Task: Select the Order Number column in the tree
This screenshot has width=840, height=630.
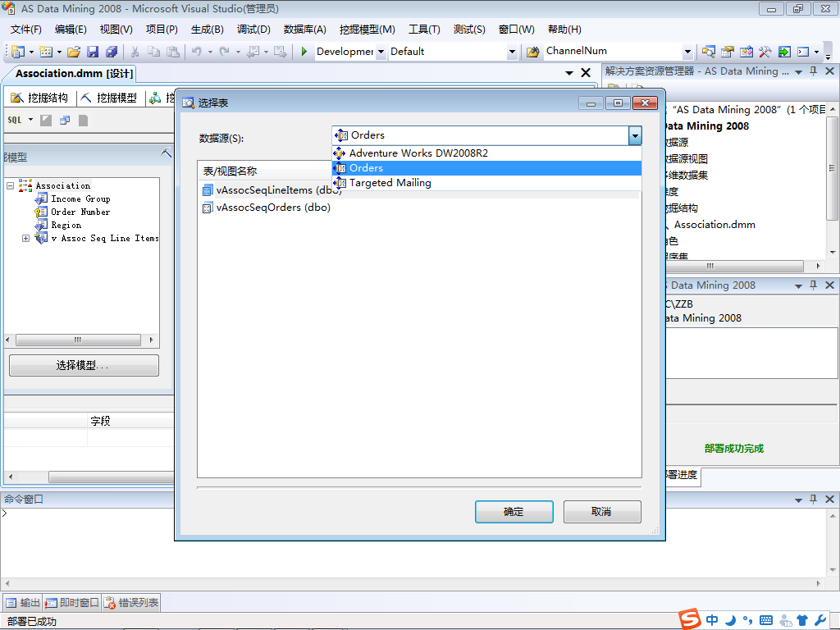Action: (x=80, y=212)
